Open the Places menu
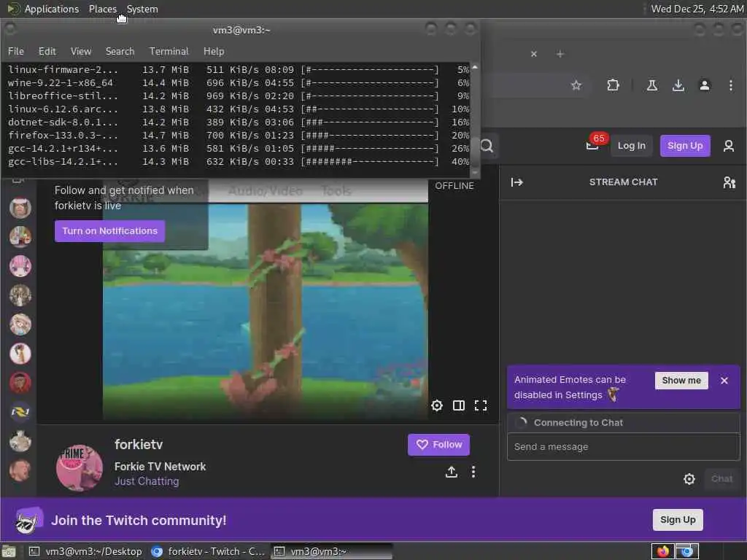This screenshot has width=747, height=560. pyautogui.click(x=102, y=9)
